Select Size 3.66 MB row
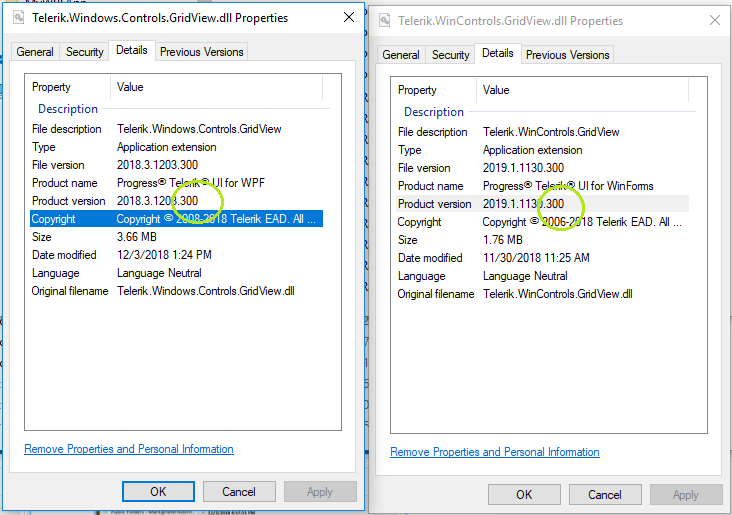 [176, 237]
